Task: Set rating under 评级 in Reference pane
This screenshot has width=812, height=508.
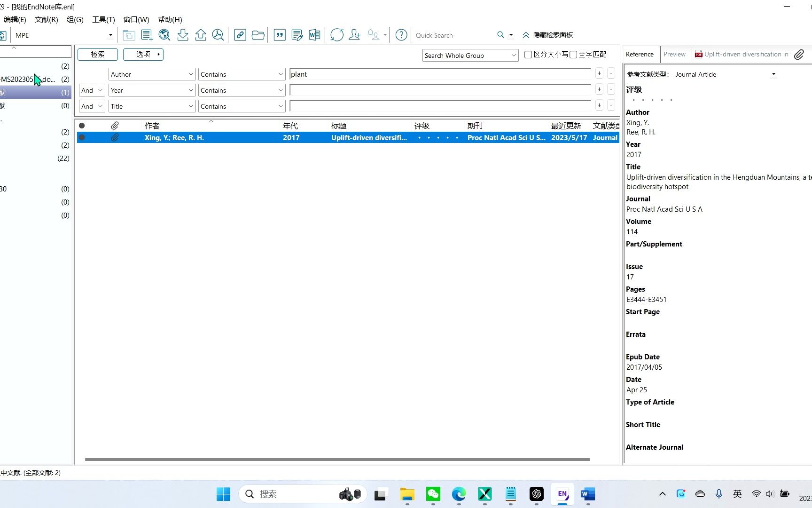Action: coord(652,100)
